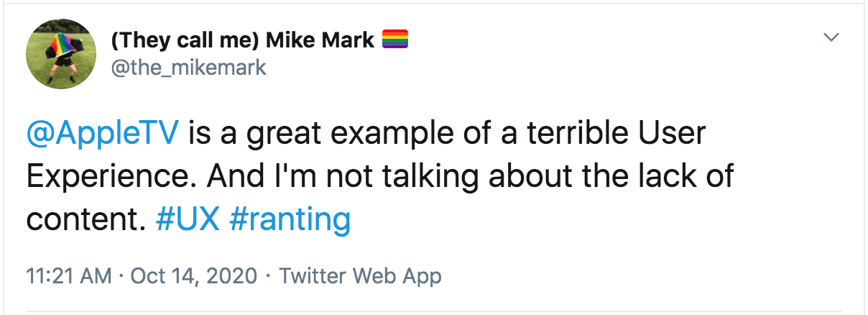This screenshot has height=315, width=868.
Task: Open the @AppleTV mention link
Action: pos(101,134)
